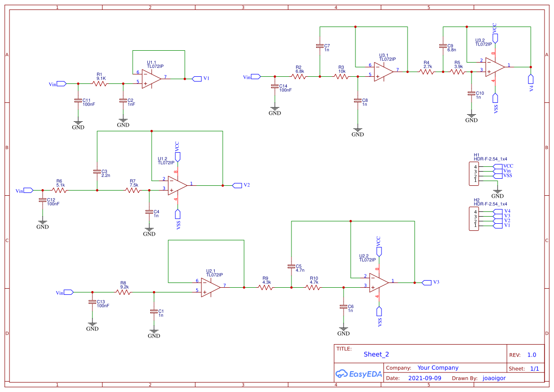Select resistor R10 zigzag symbol

point(313,287)
